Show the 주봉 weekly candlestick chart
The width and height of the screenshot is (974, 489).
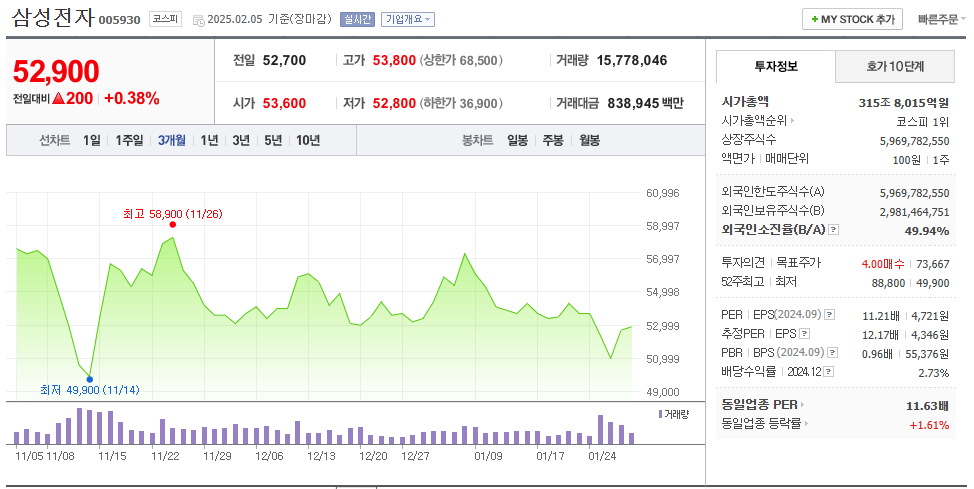point(553,140)
